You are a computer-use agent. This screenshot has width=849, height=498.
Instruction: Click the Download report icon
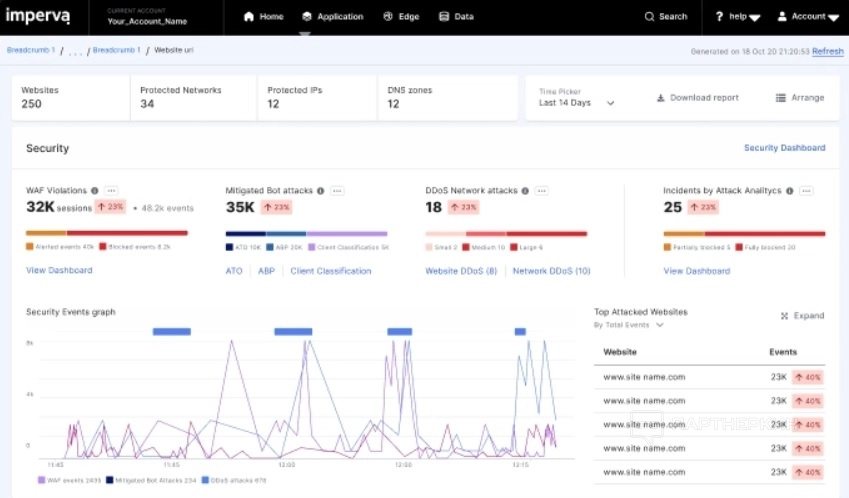tap(661, 98)
